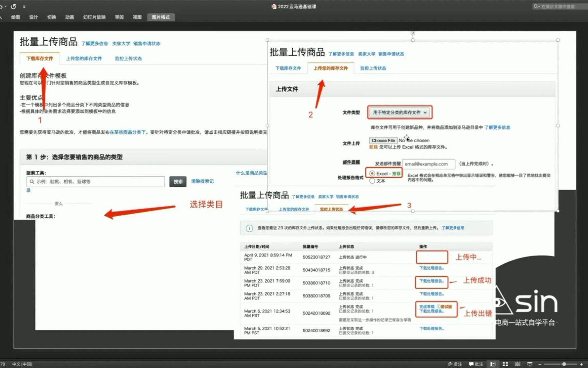Switch to the 设计 ribbon tab

pos(33,17)
